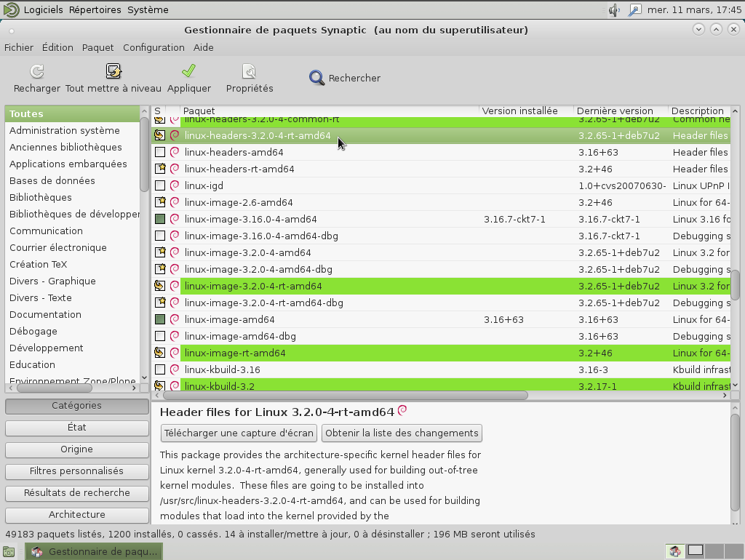Click the volume speaker icon in top panel
The width and height of the screenshot is (745, 560).
614,10
